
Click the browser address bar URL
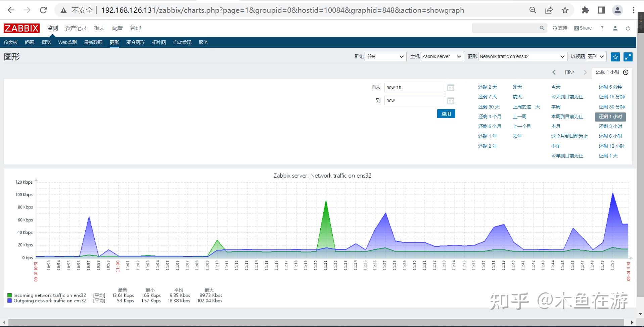(x=282, y=10)
